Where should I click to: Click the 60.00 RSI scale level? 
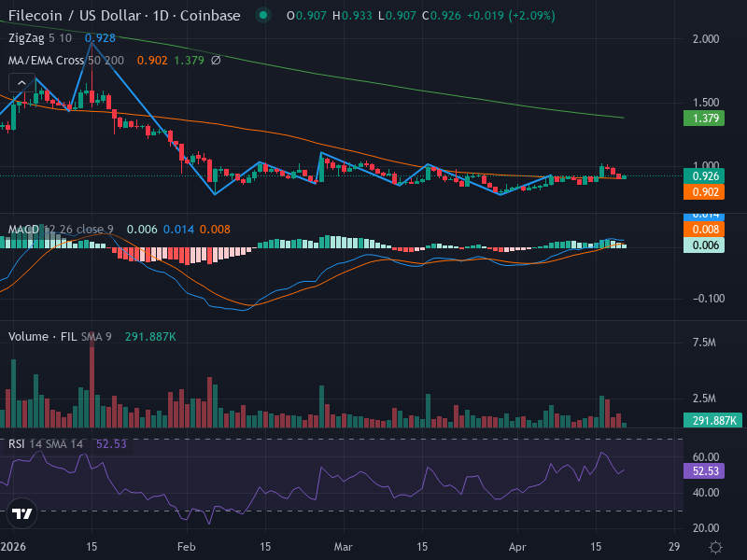coord(706,457)
